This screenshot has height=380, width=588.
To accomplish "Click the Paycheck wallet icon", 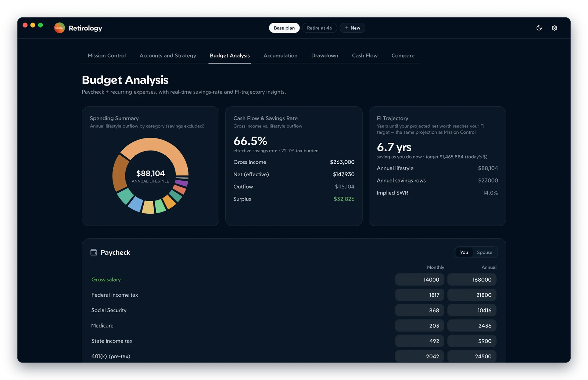I will (x=94, y=252).
